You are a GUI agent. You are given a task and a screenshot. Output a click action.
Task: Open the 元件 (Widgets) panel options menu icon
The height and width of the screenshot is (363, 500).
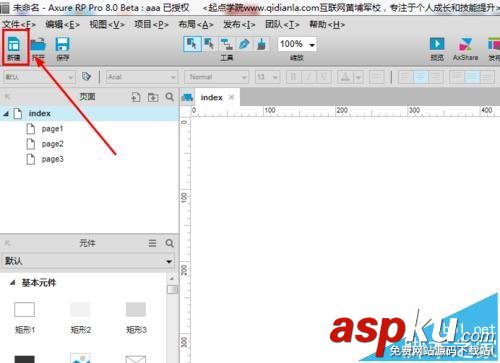pyautogui.click(x=152, y=243)
